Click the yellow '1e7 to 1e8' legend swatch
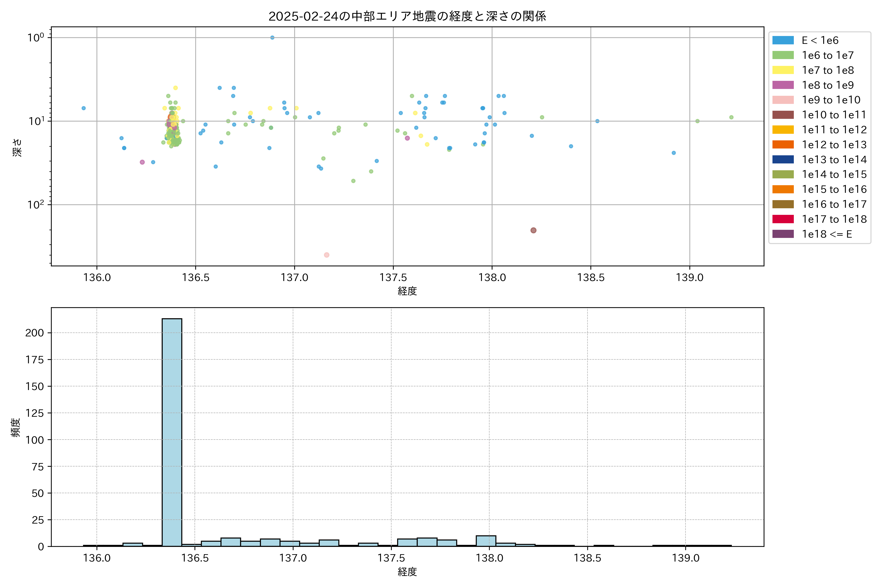Image resolution: width=882 pixels, height=588 pixels. 783,70
